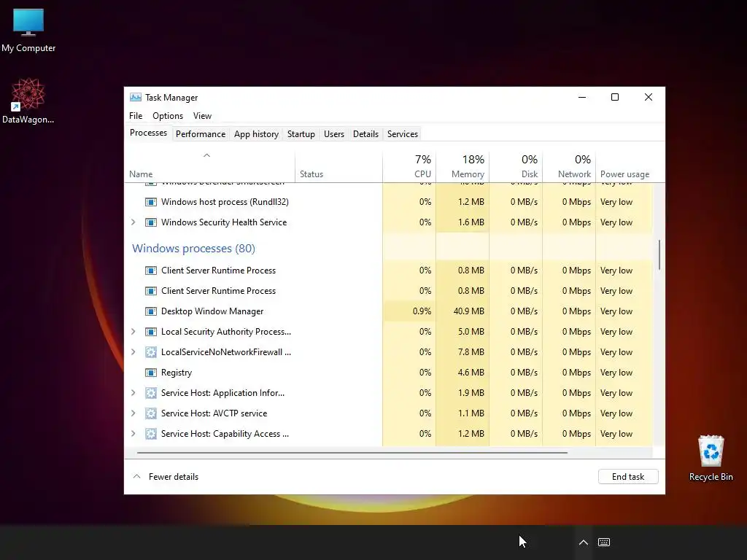This screenshot has width=747, height=560.
Task: Click the Service Host: AVCTP service gear icon
Action: point(150,414)
